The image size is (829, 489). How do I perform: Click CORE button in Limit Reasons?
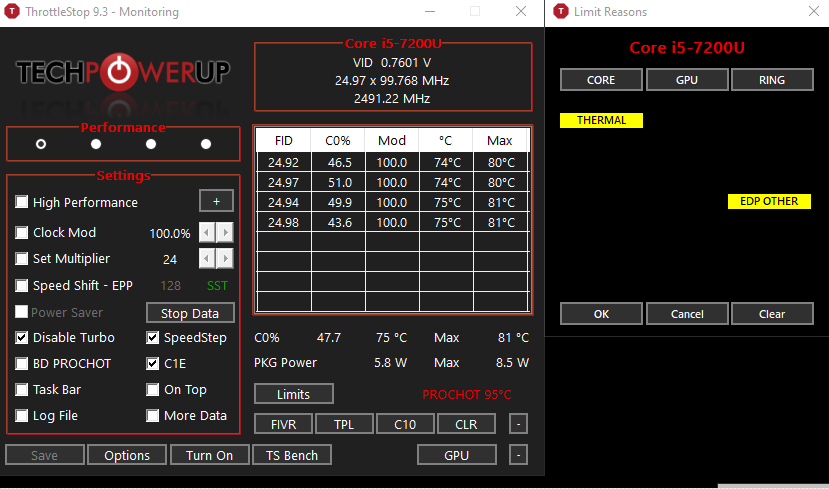[601, 80]
